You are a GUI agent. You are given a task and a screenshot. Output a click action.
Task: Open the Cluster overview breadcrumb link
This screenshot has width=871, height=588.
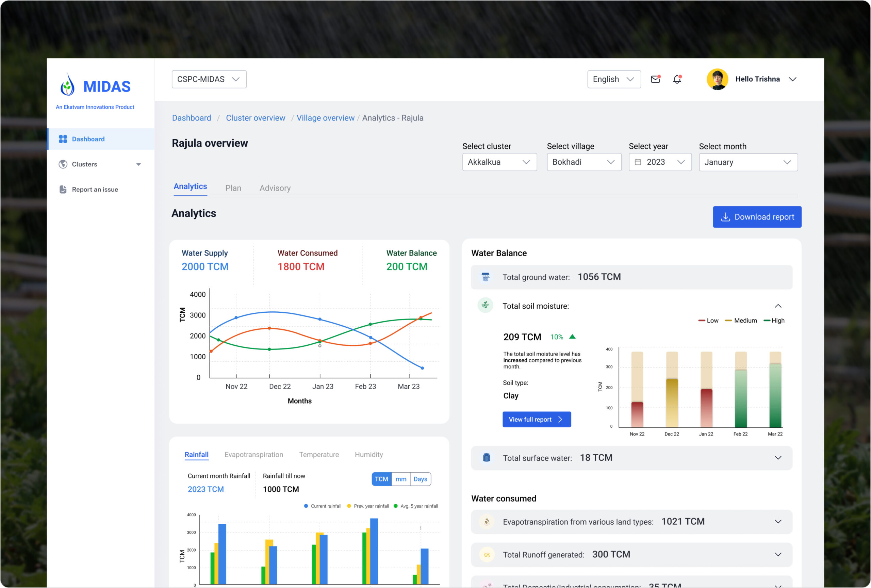[255, 118]
